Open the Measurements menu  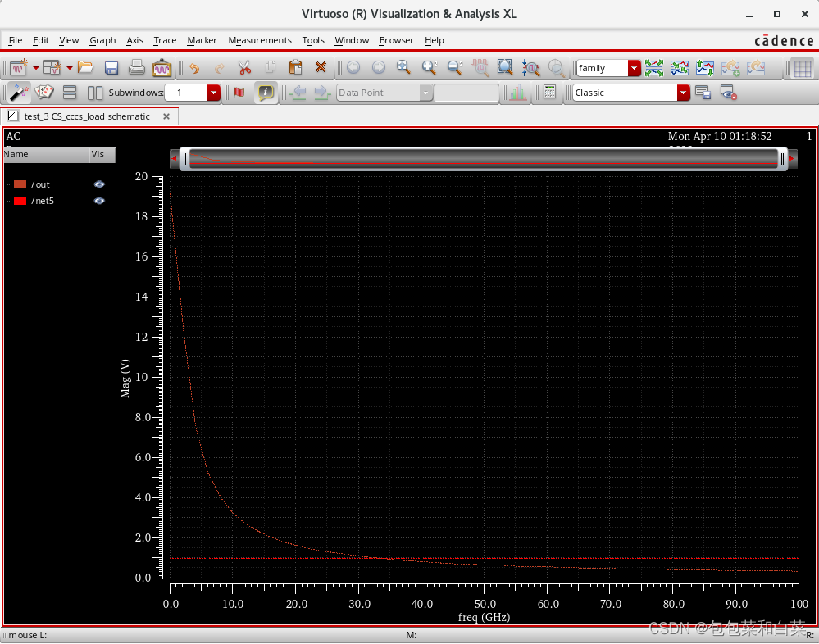point(260,40)
